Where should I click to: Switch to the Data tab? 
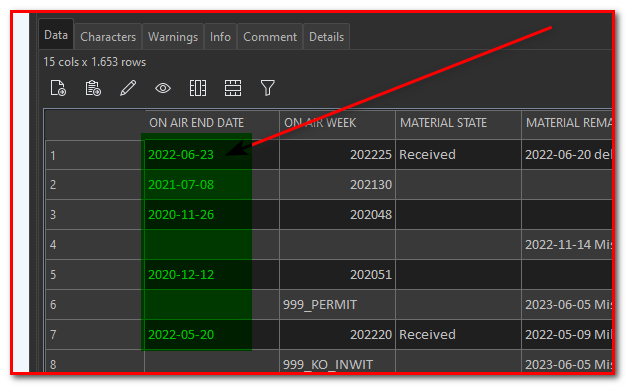[x=56, y=35]
